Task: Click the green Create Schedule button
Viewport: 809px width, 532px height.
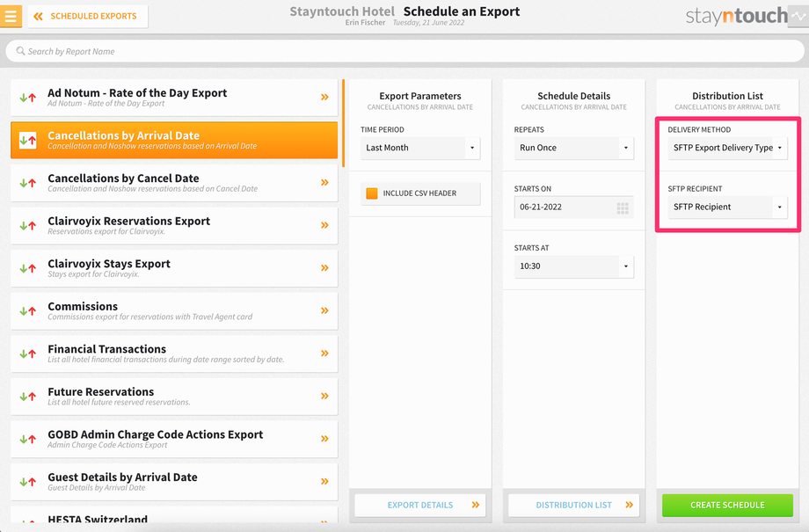Action: pos(727,505)
